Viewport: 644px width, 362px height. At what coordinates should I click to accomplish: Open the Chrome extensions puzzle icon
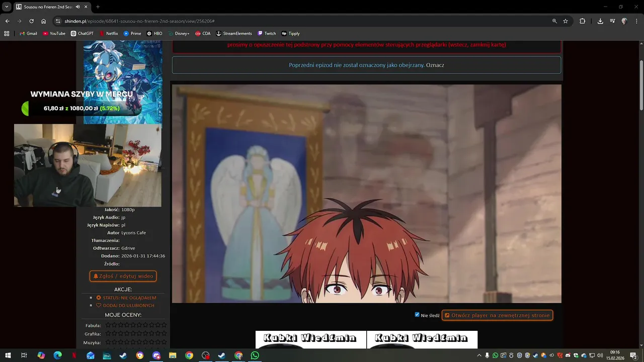582,21
